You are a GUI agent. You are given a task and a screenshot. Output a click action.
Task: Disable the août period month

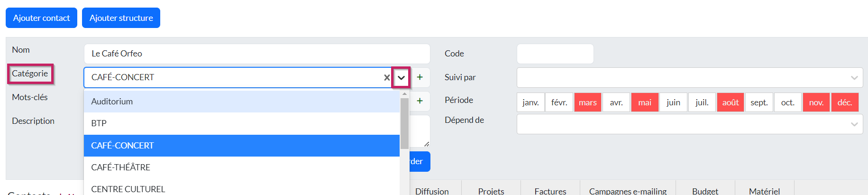(x=731, y=102)
